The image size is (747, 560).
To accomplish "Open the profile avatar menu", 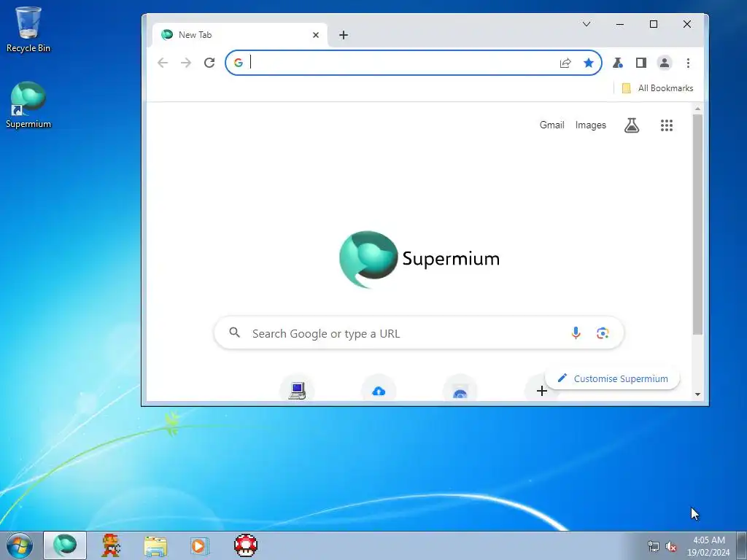I will 664,63.
